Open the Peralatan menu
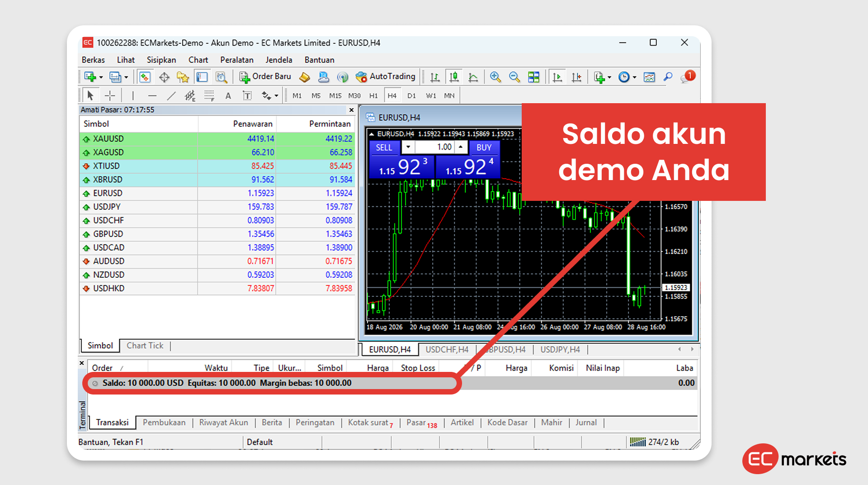 pyautogui.click(x=237, y=60)
